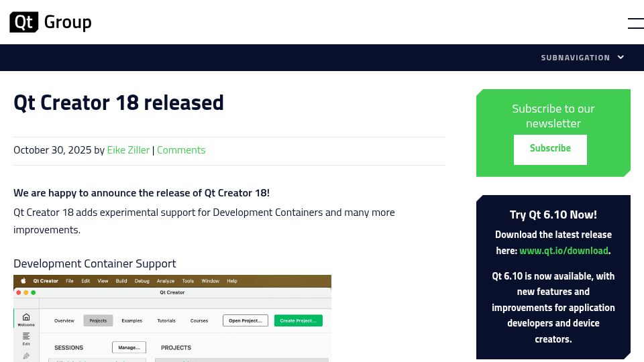The width and height of the screenshot is (644, 362).
Task: Click the Try Qt 6.10 Now! heading
Action: pyautogui.click(x=553, y=215)
